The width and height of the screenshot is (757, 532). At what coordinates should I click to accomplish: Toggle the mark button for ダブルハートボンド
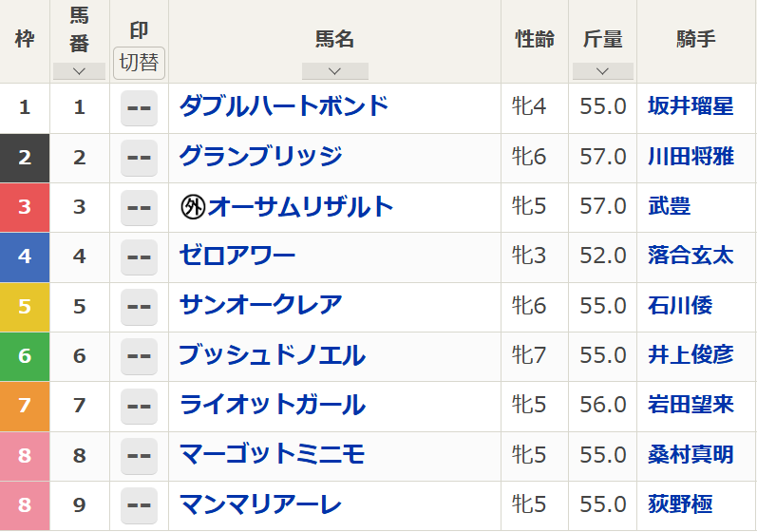(x=139, y=108)
